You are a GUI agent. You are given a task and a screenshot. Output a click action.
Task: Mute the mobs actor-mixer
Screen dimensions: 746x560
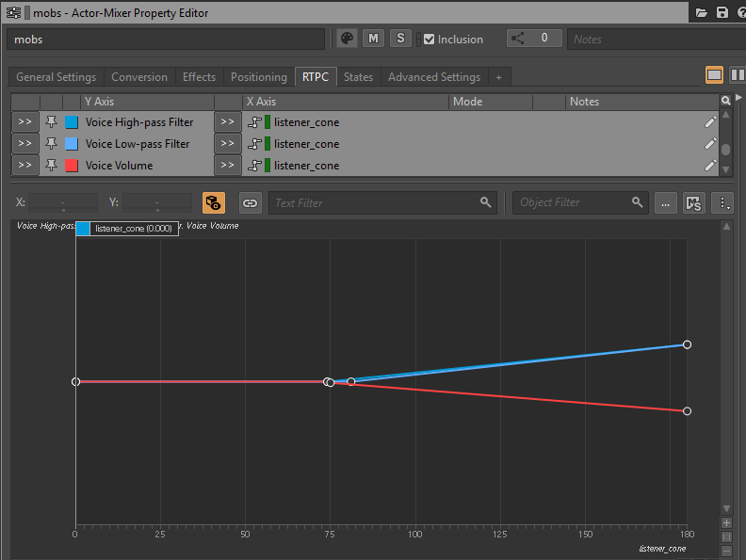coord(374,39)
